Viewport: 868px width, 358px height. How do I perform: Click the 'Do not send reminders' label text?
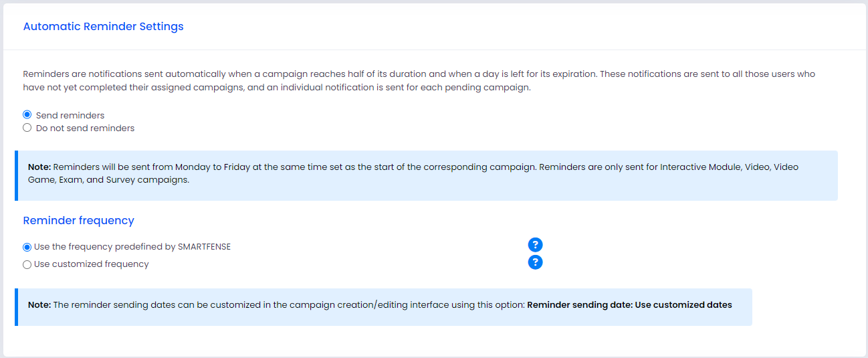(85, 128)
